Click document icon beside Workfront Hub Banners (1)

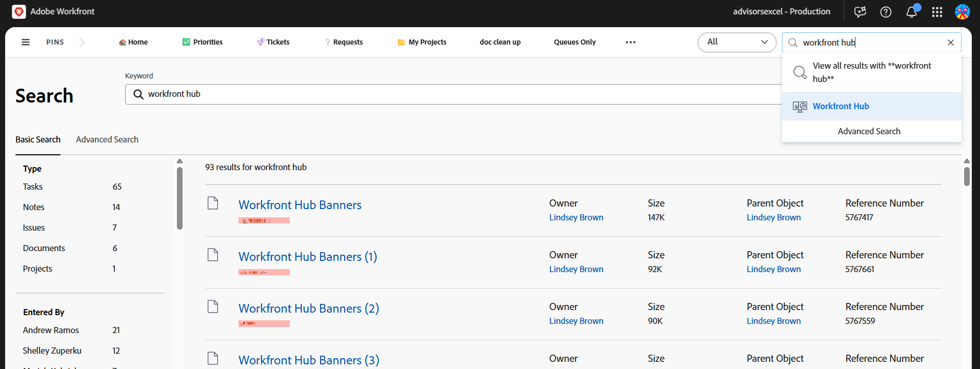213,255
